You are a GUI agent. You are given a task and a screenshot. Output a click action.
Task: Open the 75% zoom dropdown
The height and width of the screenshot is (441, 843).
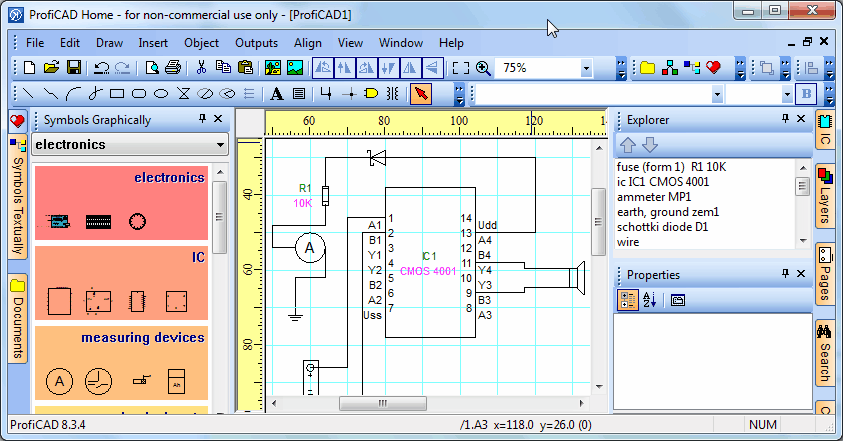click(x=586, y=68)
